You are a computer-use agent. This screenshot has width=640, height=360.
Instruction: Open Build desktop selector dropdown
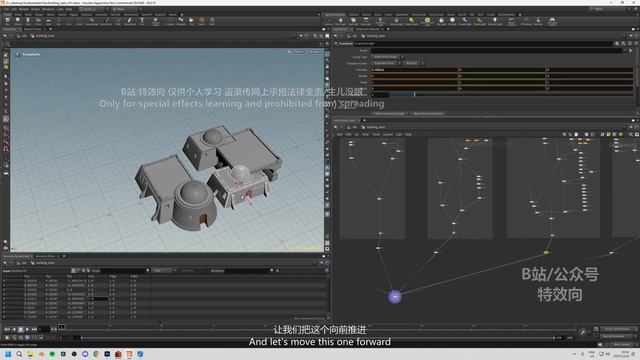(94, 9)
